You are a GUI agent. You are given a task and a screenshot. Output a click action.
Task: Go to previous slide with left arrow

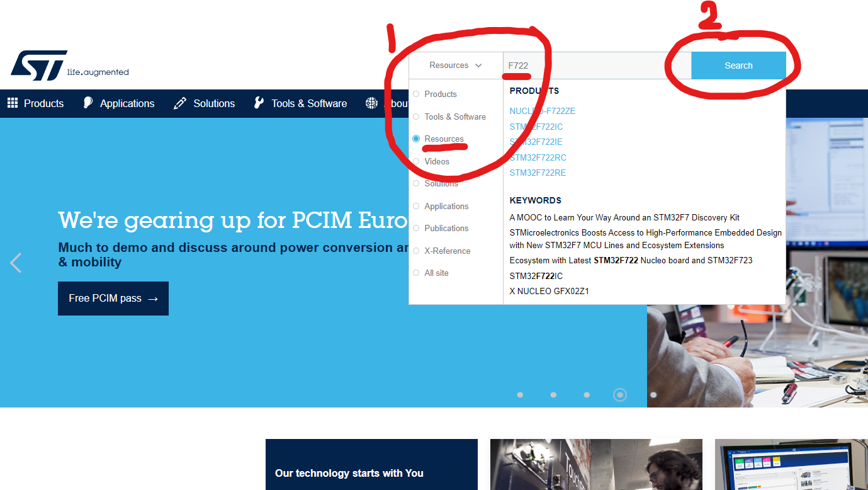pyautogui.click(x=16, y=263)
